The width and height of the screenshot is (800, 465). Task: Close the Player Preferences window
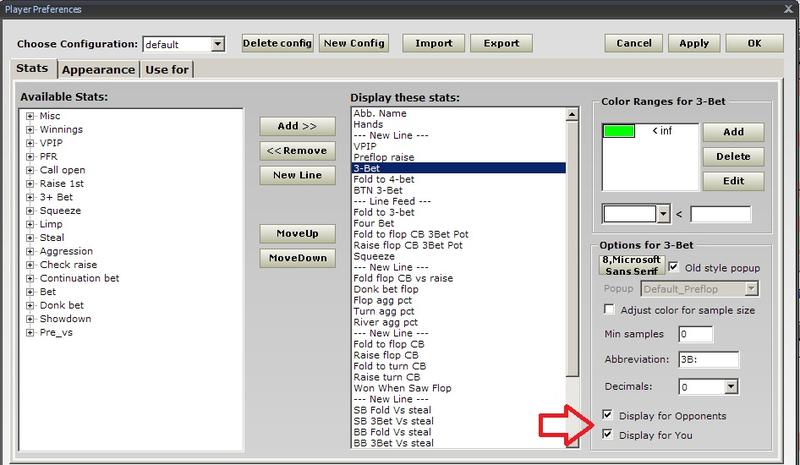point(788,9)
